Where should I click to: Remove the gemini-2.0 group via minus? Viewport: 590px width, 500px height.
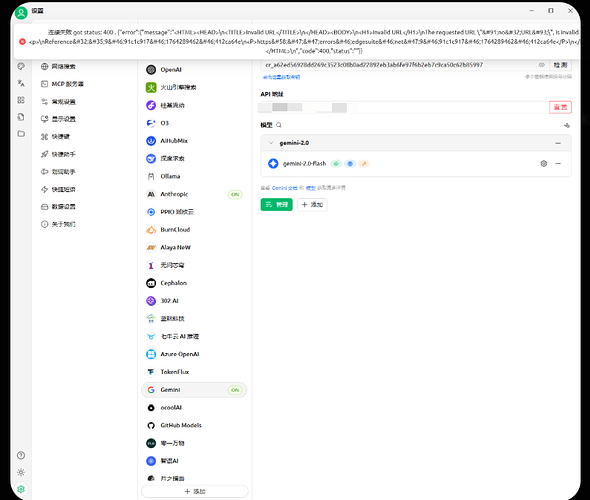coord(558,143)
